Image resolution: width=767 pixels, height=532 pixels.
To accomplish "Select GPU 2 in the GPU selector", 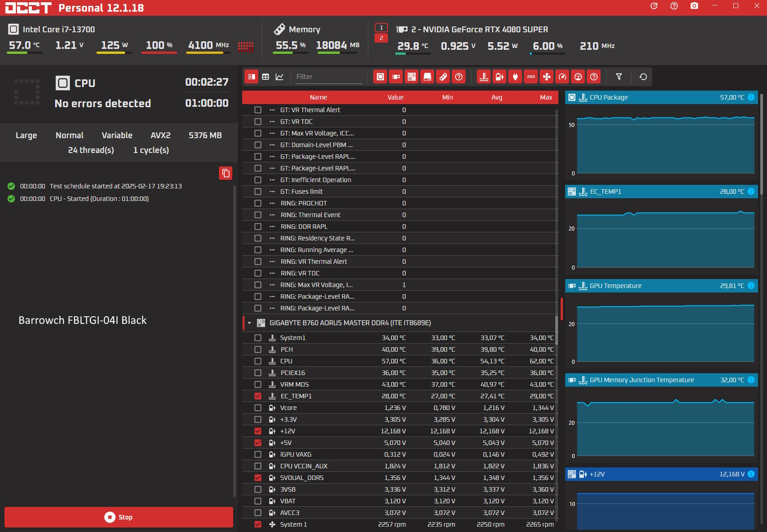I will (381, 38).
